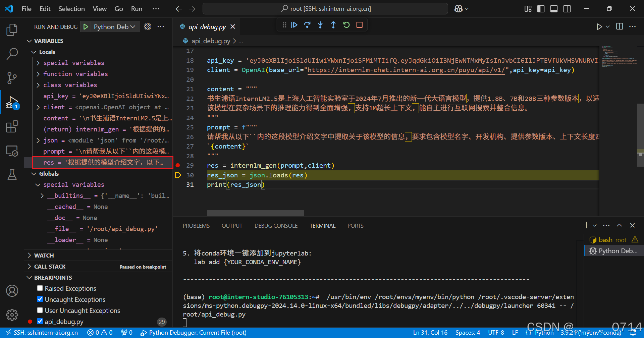Add a new terminal
Image resolution: width=644 pixels, height=338 pixels.
(586, 225)
